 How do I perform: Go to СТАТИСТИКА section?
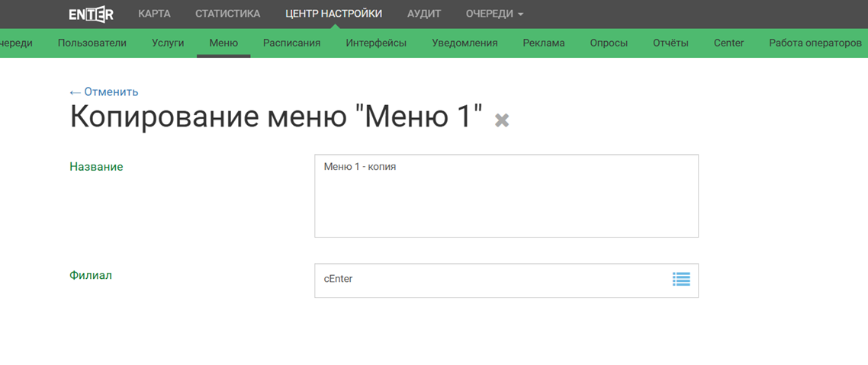tap(227, 14)
